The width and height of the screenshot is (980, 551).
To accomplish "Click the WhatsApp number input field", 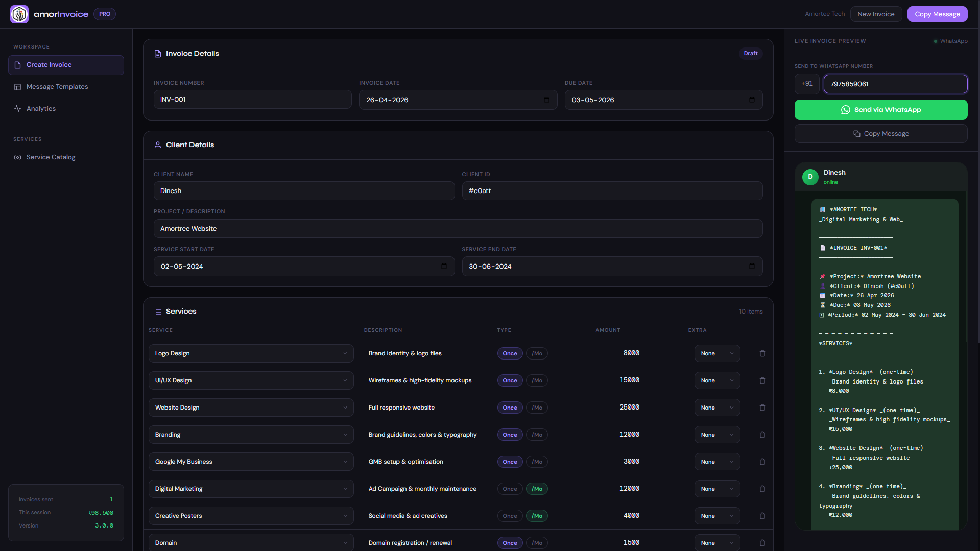I will click(895, 84).
